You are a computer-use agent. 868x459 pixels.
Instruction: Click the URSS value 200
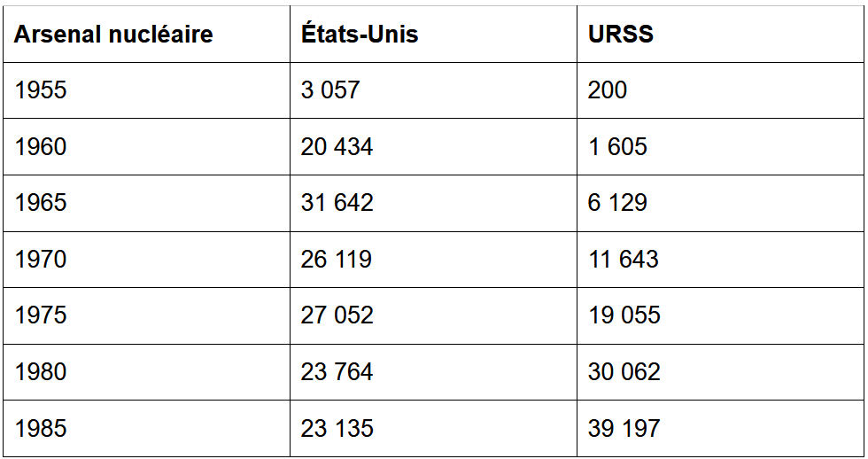coord(720,90)
